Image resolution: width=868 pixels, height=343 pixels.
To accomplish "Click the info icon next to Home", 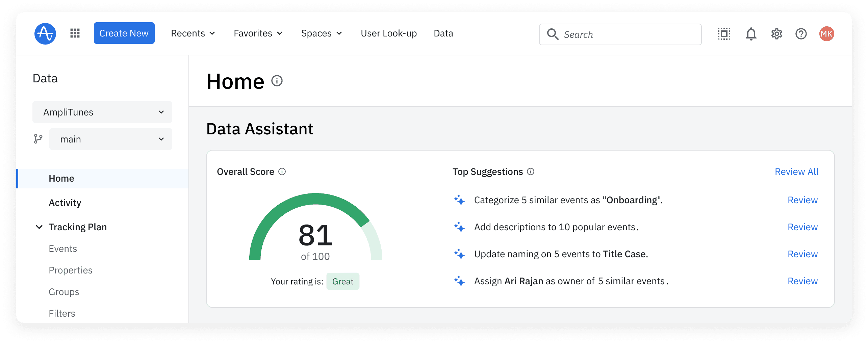I will (x=277, y=81).
